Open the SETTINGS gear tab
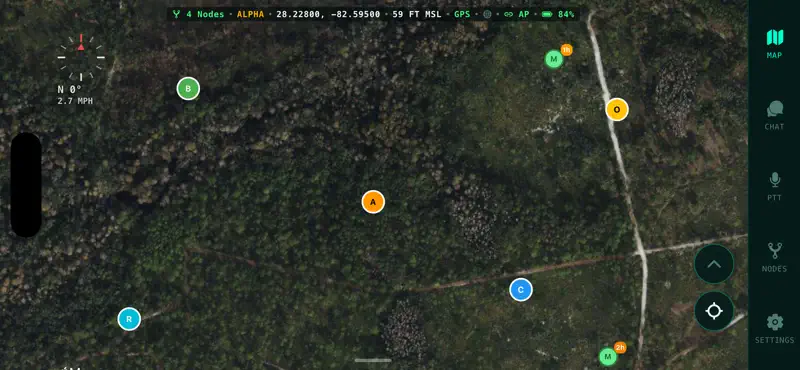The height and width of the screenshot is (370, 800). [x=774, y=328]
